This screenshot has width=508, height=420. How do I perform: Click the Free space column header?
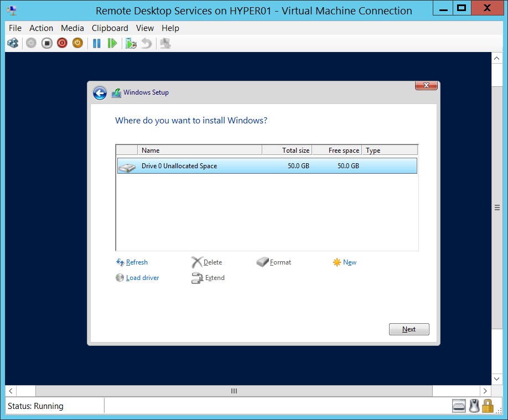pos(337,151)
